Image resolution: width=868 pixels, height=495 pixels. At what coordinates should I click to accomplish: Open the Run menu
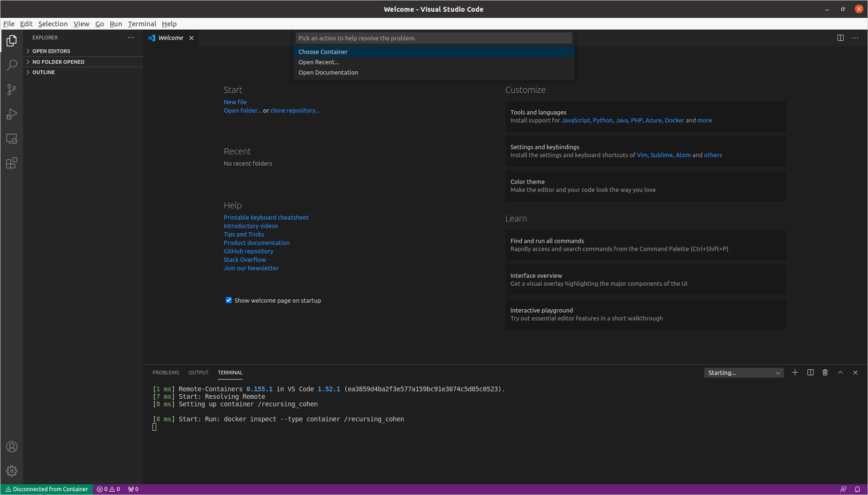[x=116, y=24]
